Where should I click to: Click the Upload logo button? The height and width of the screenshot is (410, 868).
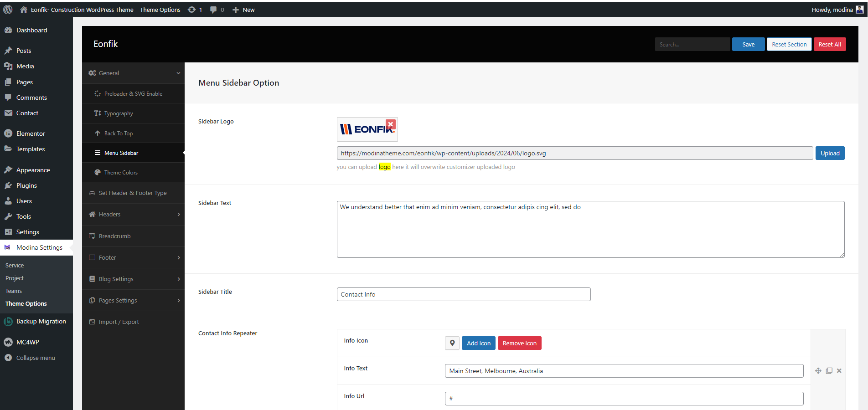[x=830, y=153]
